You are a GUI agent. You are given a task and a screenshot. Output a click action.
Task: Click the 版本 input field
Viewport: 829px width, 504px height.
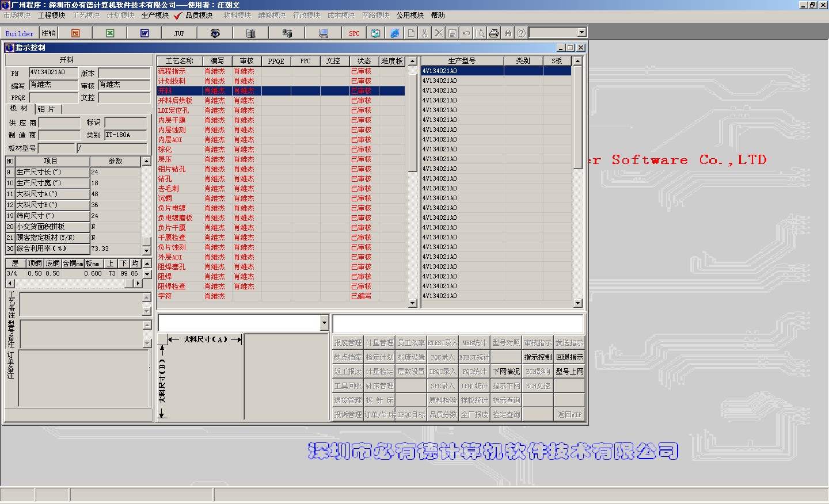(124, 72)
